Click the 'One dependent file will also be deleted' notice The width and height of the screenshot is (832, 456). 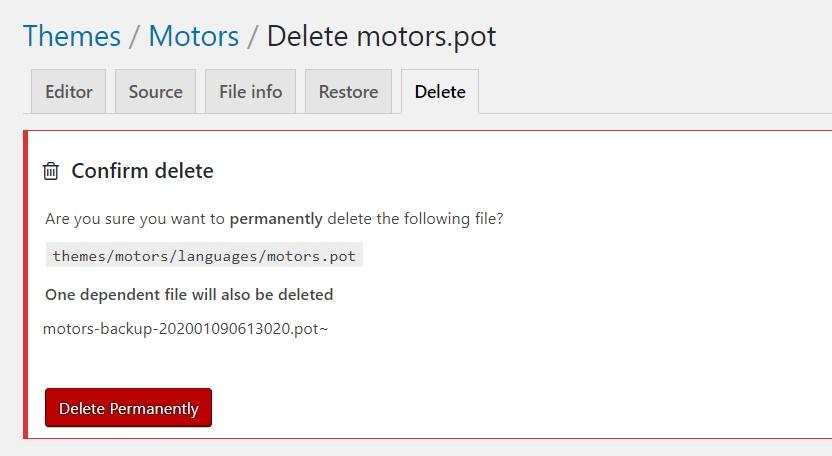tap(189, 295)
